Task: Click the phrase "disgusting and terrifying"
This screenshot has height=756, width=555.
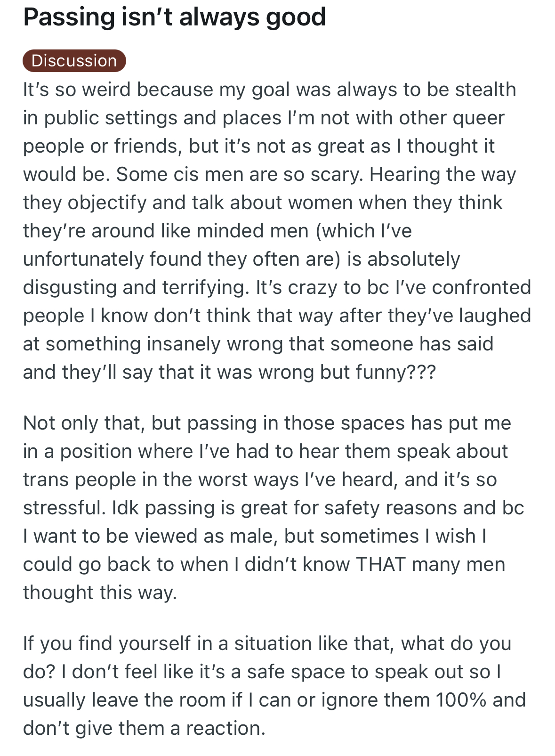Action: [135, 287]
